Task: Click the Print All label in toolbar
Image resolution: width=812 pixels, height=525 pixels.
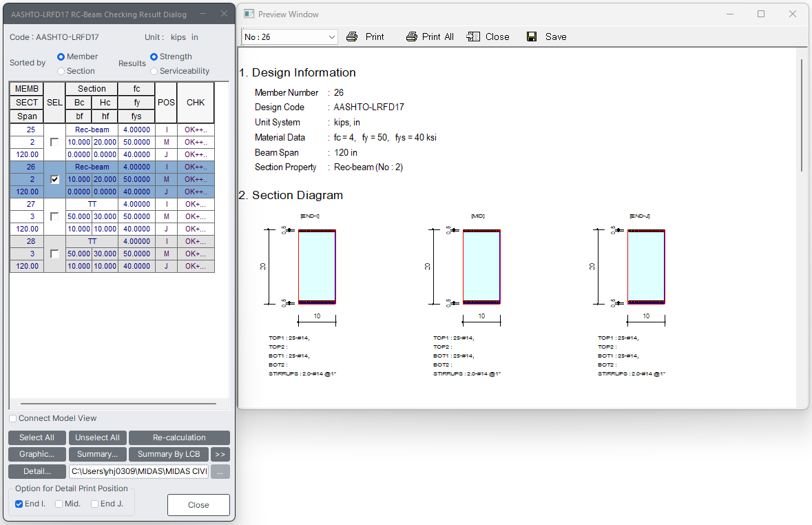Action: click(437, 37)
